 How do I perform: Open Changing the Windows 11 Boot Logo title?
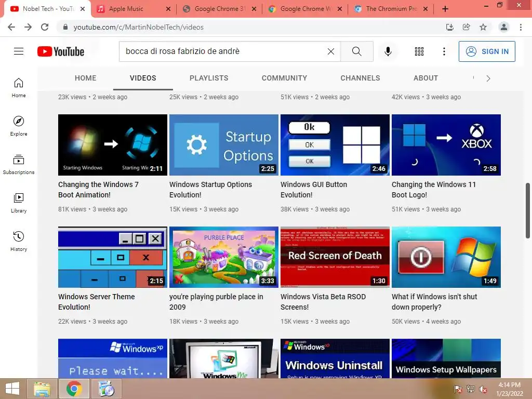point(434,190)
